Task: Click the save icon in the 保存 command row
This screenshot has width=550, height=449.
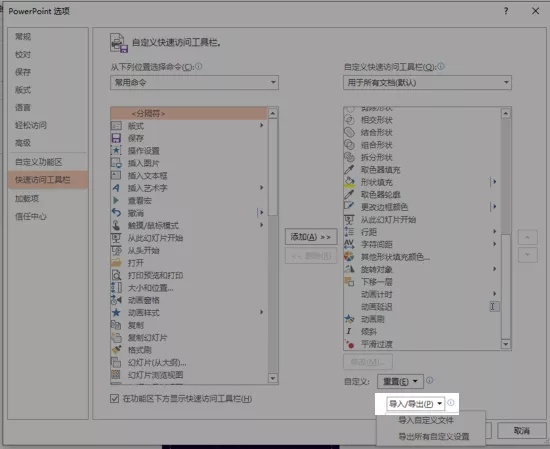Action: 116,138
